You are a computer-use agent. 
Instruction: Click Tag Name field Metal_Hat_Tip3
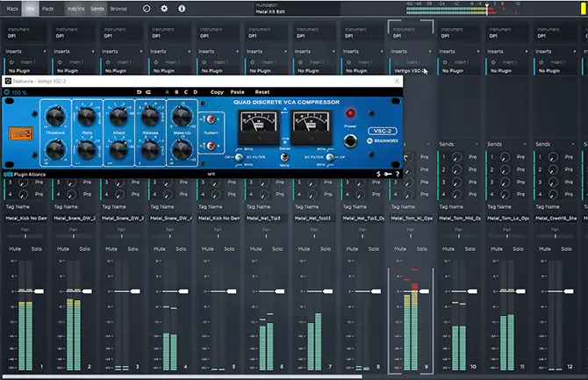pos(266,218)
